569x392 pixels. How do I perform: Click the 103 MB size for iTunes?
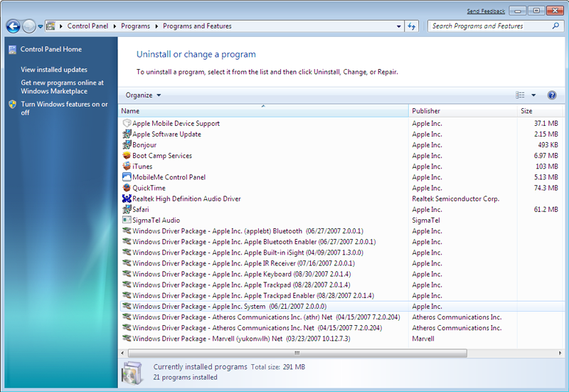click(x=546, y=166)
